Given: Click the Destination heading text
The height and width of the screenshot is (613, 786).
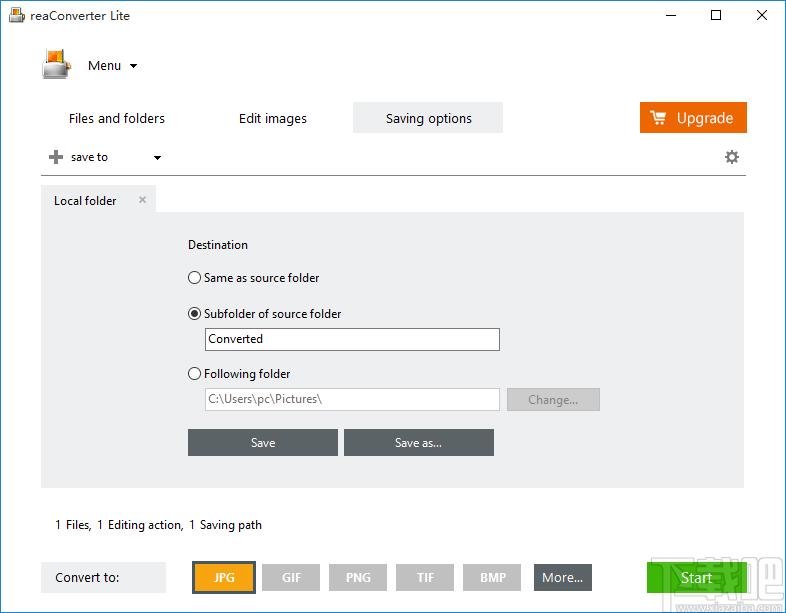Looking at the screenshot, I should [218, 245].
